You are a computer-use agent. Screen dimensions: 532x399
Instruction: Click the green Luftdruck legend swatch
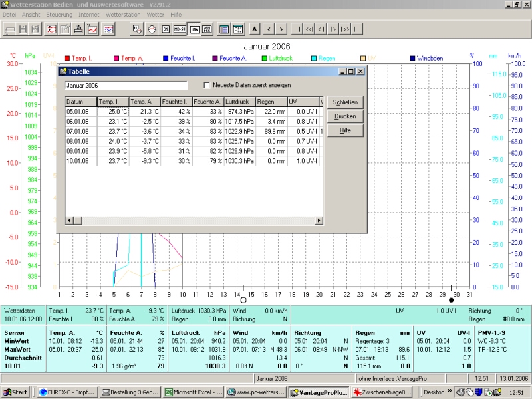[x=264, y=59]
